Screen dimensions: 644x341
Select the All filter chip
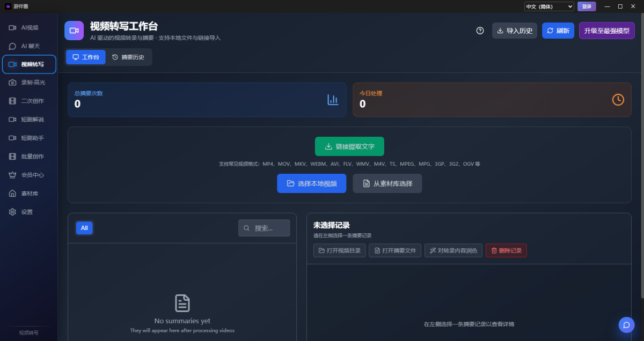point(84,228)
